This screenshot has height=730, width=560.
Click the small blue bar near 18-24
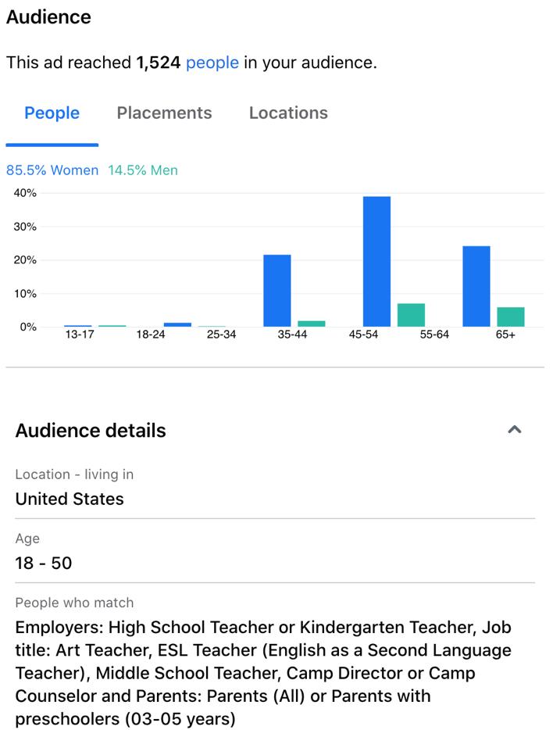coord(177,324)
